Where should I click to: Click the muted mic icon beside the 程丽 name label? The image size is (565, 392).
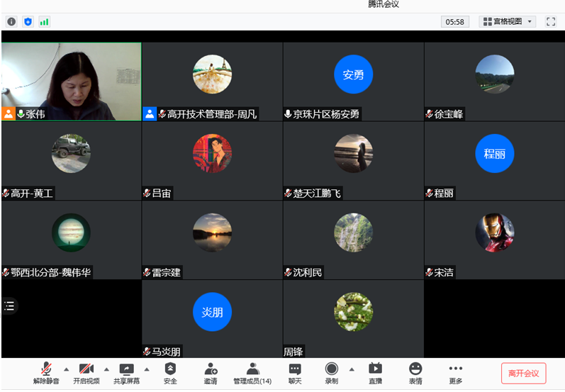(x=429, y=194)
